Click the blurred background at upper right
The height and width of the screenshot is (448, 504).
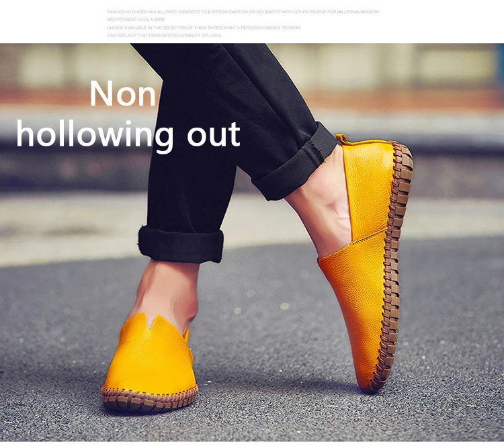pyautogui.click(x=434, y=74)
